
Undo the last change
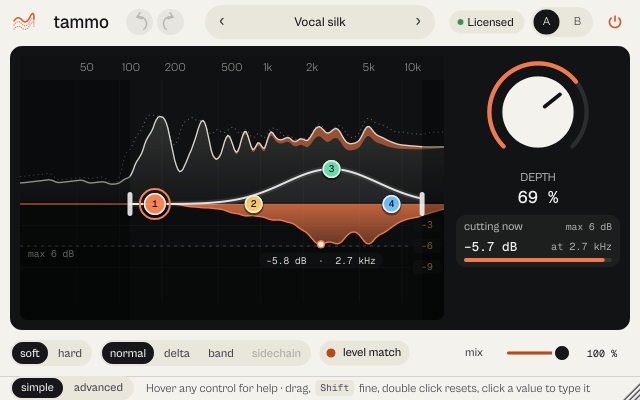click(140, 22)
